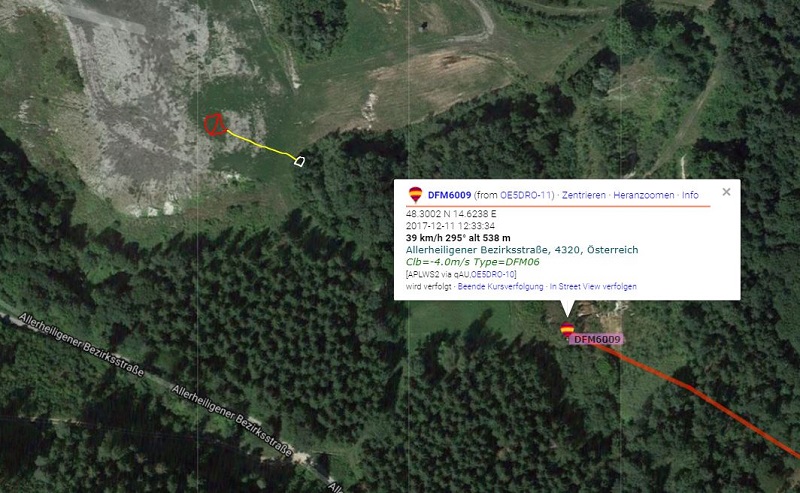
Task: Choose In Street View verfolgen
Action: click(593, 286)
